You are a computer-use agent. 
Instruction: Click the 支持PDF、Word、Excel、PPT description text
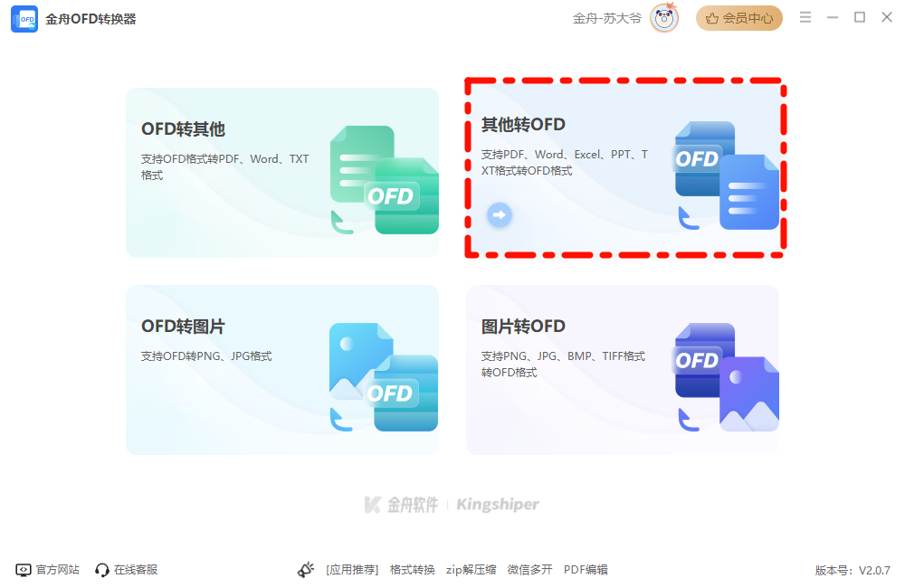coord(565,162)
